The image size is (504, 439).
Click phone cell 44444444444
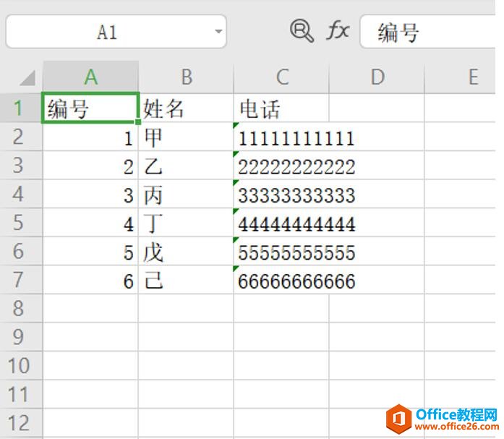point(281,222)
